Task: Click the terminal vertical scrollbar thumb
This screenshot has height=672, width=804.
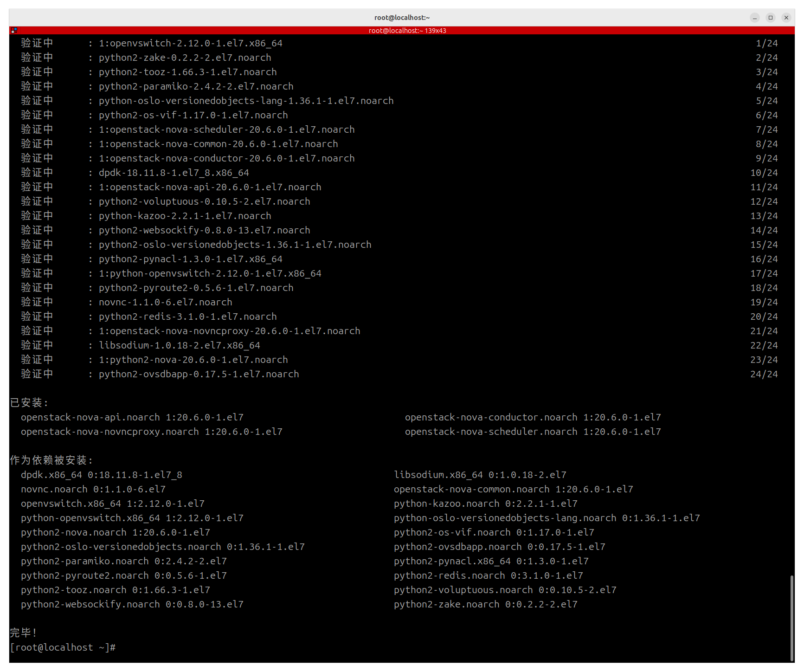Action: point(792,618)
